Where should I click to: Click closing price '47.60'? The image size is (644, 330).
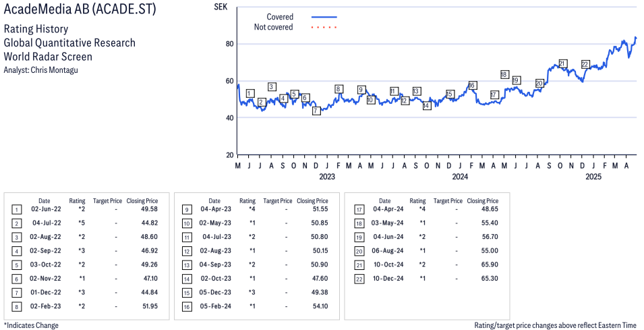[320, 279]
